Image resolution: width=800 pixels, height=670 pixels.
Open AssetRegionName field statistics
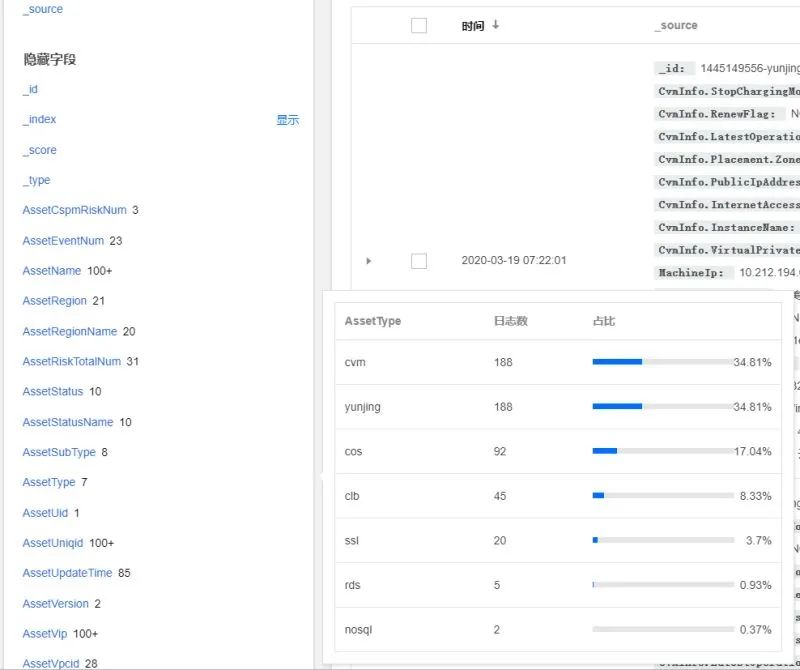tap(69, 331)
